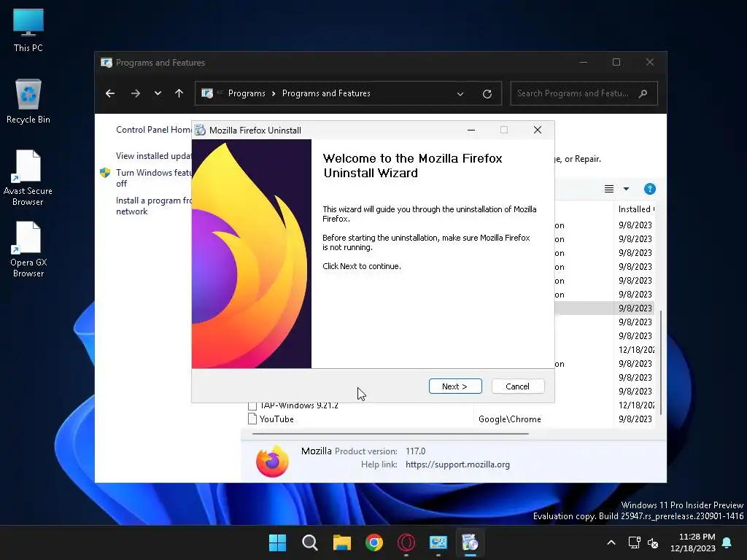This screenshot has height=560, width=747.
Task: Open This PC desktop icon
Action: click(x=28, y=30)
